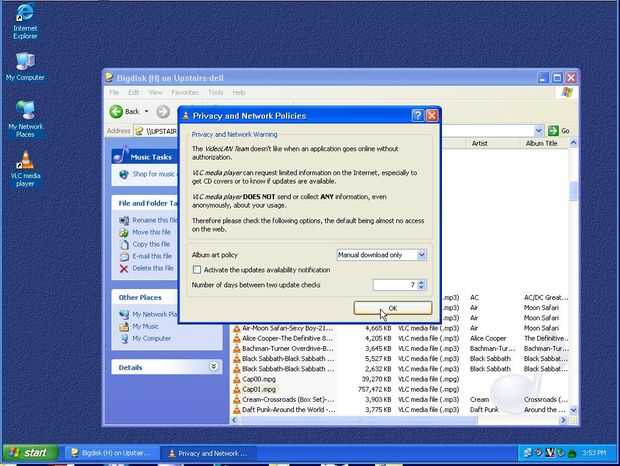Click horizontal scrollbar thumb in file list
Screen dimensions: 620x466
359,420
